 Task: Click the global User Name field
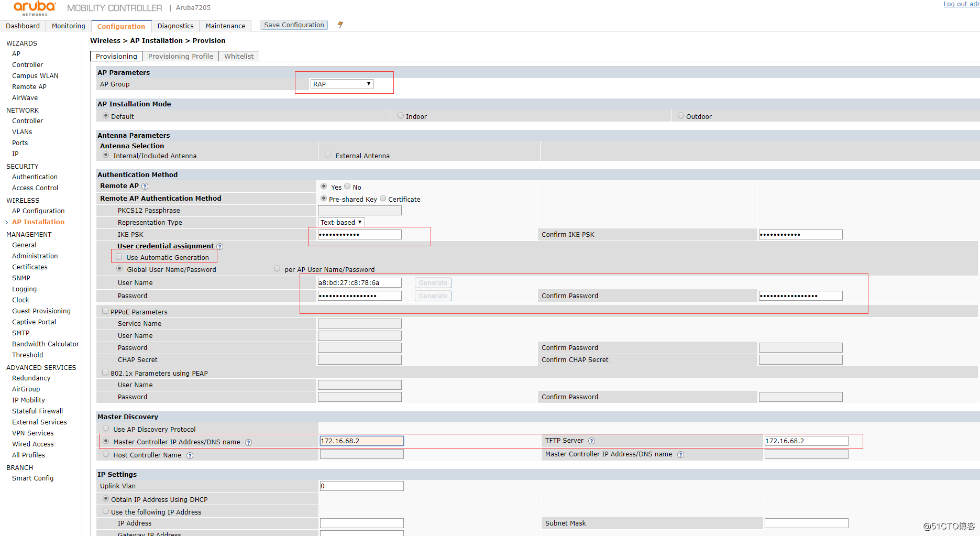coord(360,282)
